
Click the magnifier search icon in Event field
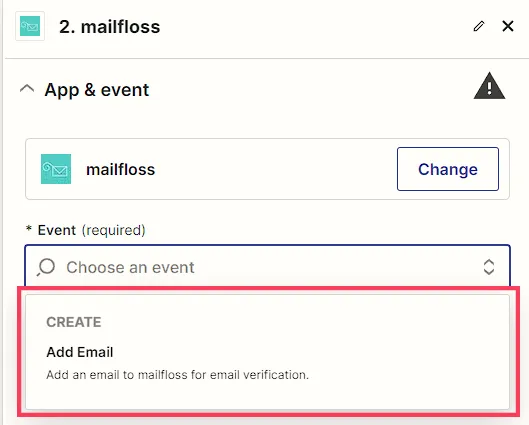pos(46,267)
